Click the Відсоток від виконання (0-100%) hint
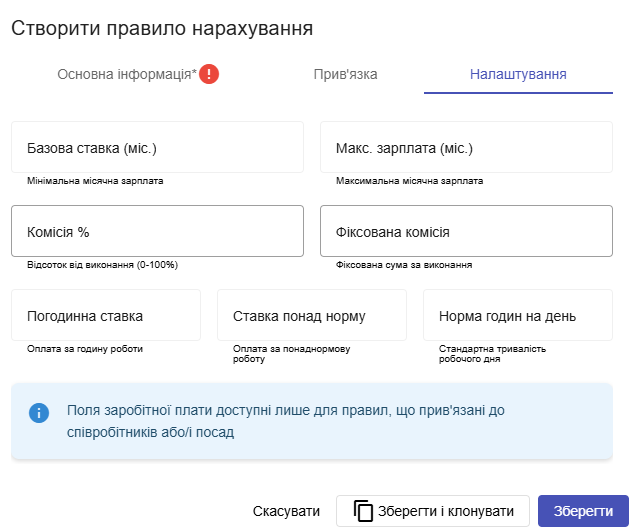The height and width of the screenshot is (530, 635). pyautogui.click(x=102, y=266)
